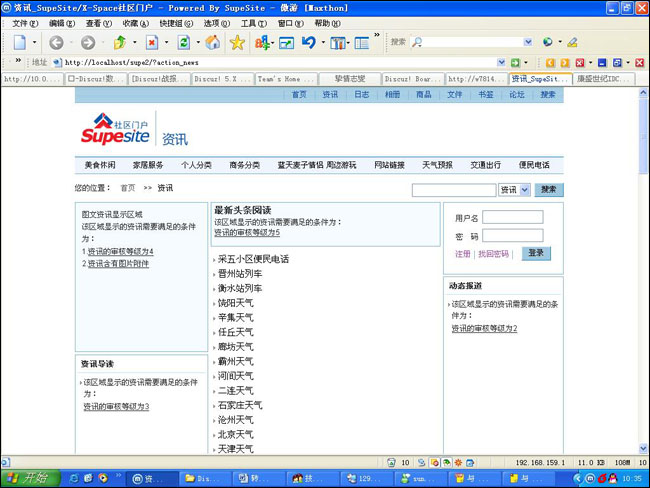Open the 资讯的审核等级为5 link
Viewport: 650px width, 488px height.
tap(247, 233)
